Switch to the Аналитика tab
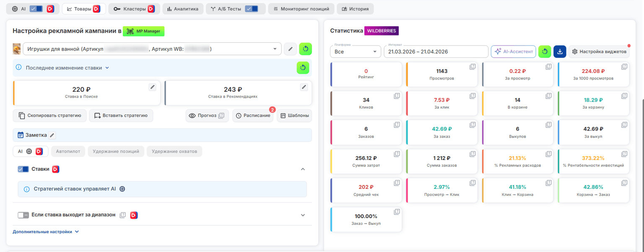 tap(183, 9)
